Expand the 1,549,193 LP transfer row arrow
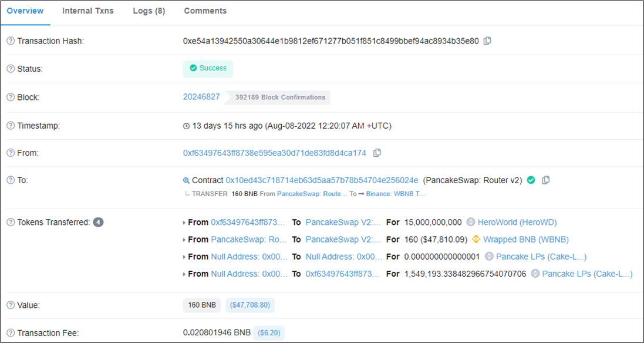The width and height of the screenshot is (644, 343). [x=184, y=274]
